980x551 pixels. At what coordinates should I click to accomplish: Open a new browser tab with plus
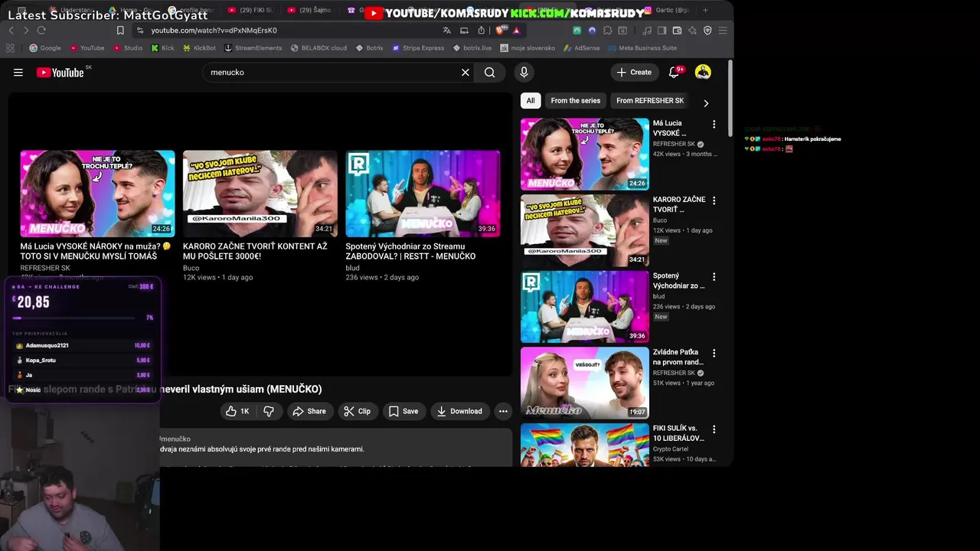705,10
